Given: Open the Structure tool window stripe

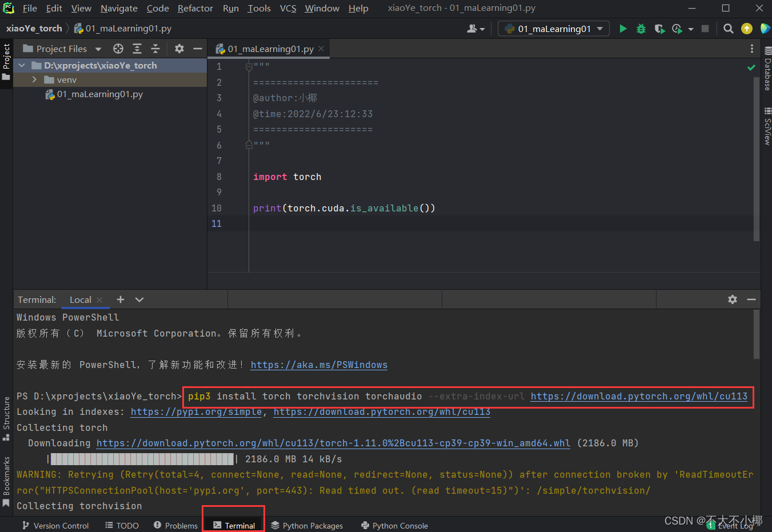Looking at the screenshot, I should 6,418.
